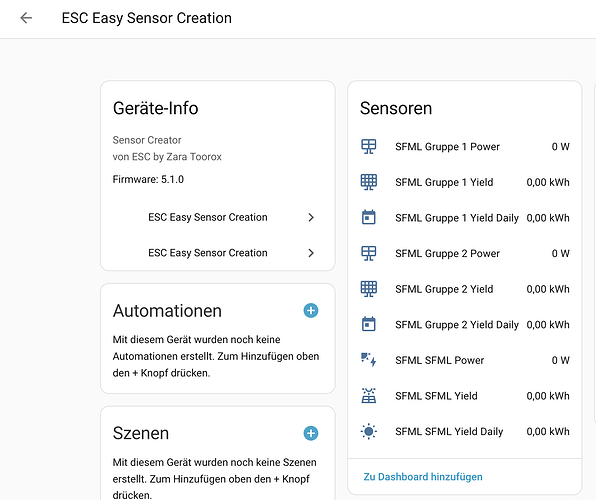Expand first ESC Easy Sensor Creation chevron
Viewport: 596px width, 500px height.
coord(311,217)
